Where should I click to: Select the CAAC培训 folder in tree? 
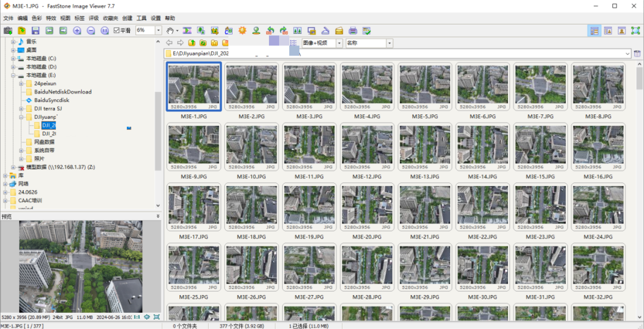pos(30,200)
